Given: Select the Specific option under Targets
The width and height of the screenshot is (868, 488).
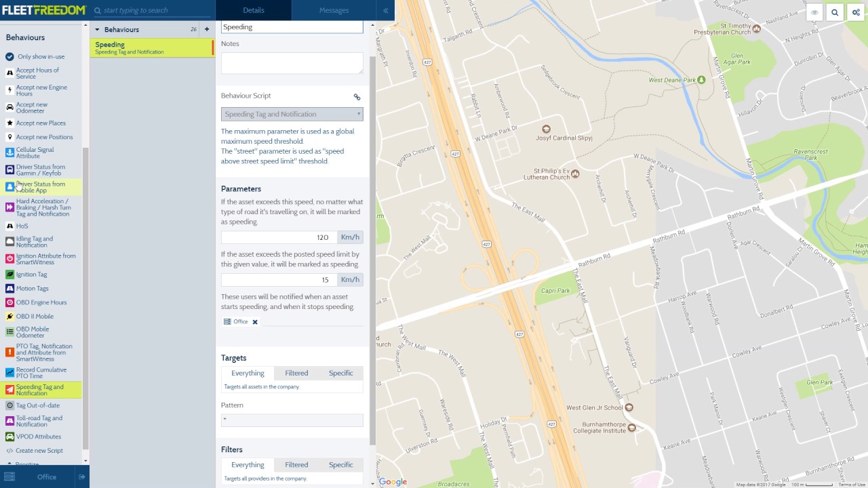Looking at the screenshot, I should click(x=340, y=373).
